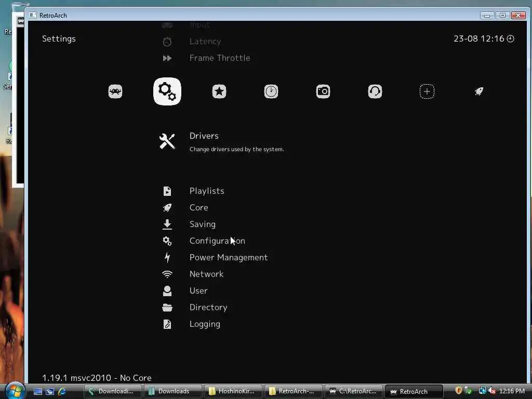This screenshot has width=532, height=399.
Task: Click the Settings title text
Action: pyautogui.click(x=59, y=39)
